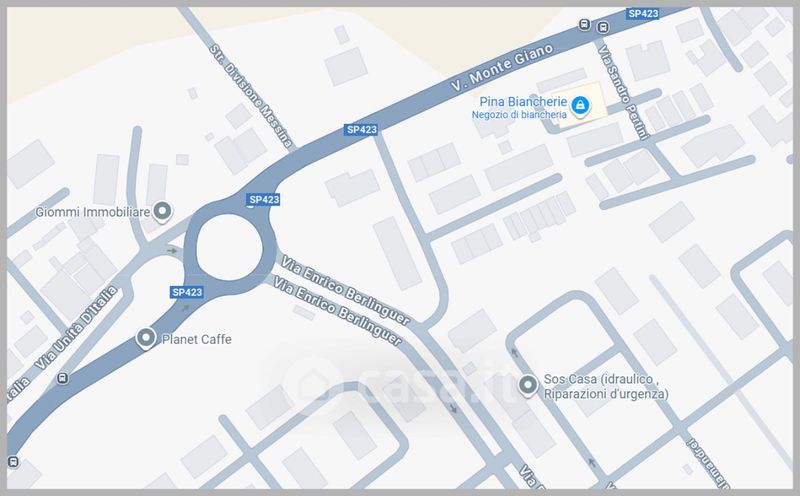Click the Sos Casa location pin
The width and height of the screenshot is (800, 496).
coord(528,385)
